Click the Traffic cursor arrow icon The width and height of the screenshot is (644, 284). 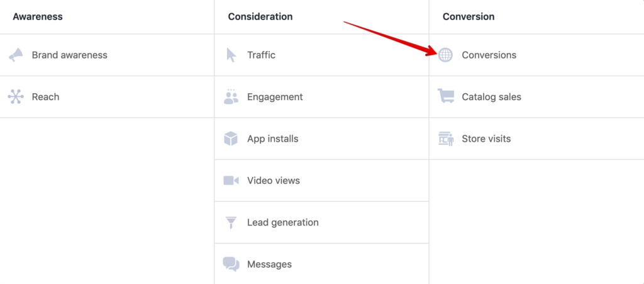coord(231,55)
